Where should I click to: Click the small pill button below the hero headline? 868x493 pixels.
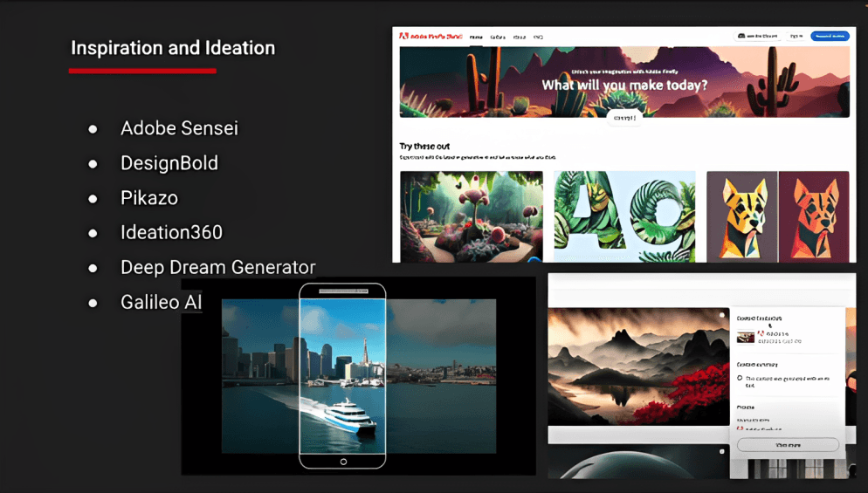pos(624,118)
